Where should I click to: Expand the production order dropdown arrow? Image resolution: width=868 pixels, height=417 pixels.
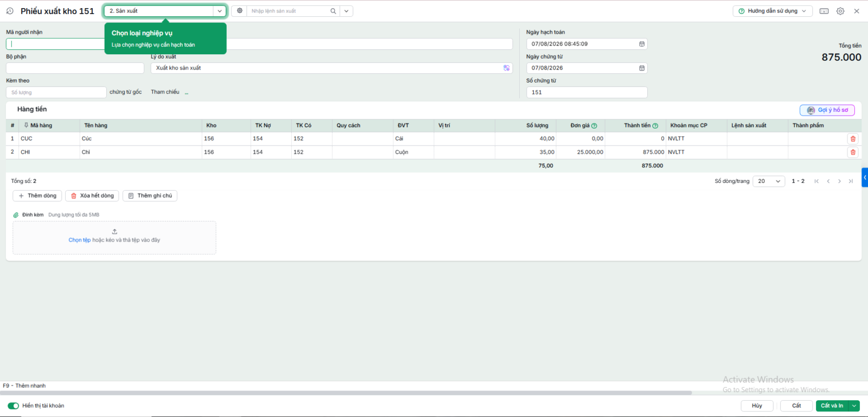[x=346, y=11]
